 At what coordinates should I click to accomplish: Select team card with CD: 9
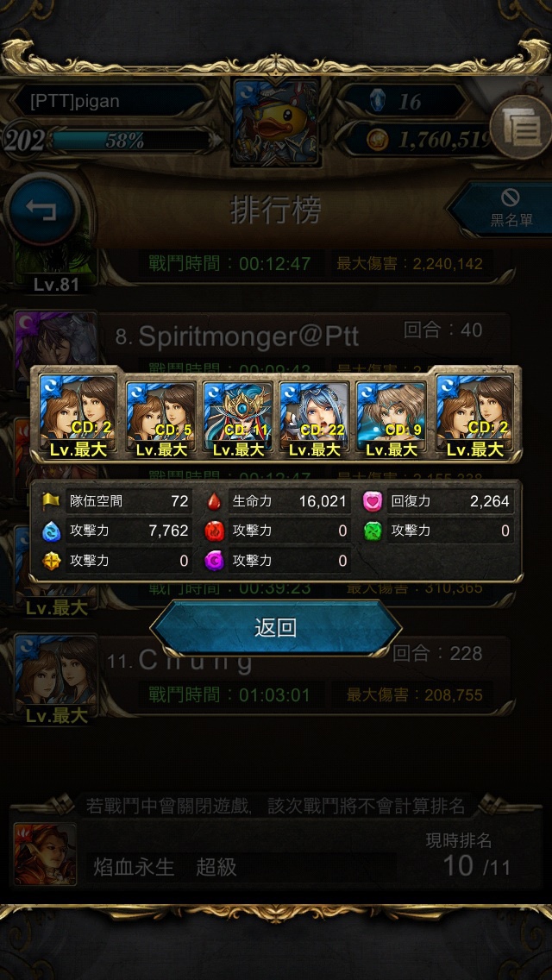coord(392,416)
